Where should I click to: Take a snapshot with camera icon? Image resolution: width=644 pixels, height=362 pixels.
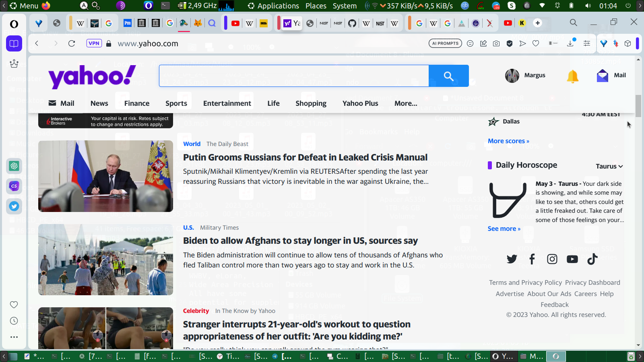(x=496, y=43)
